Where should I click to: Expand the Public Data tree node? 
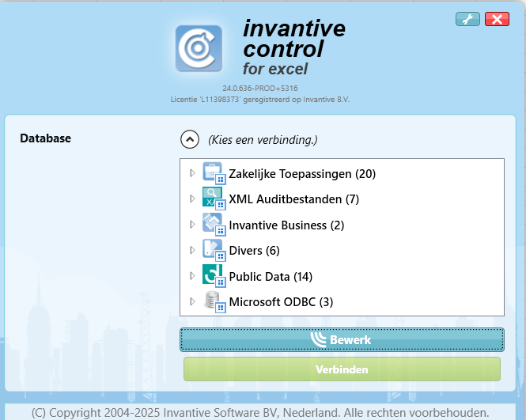coord(192,276)
